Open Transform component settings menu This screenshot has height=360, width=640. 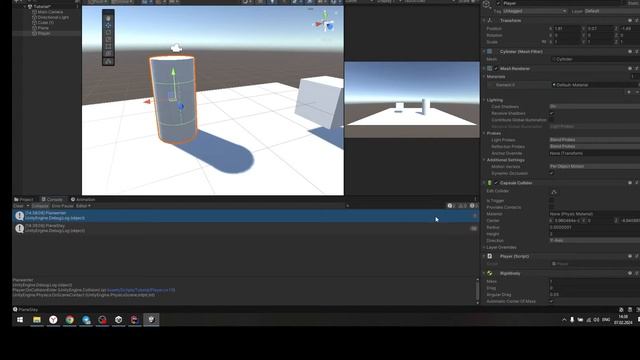[x=636, y=20]
